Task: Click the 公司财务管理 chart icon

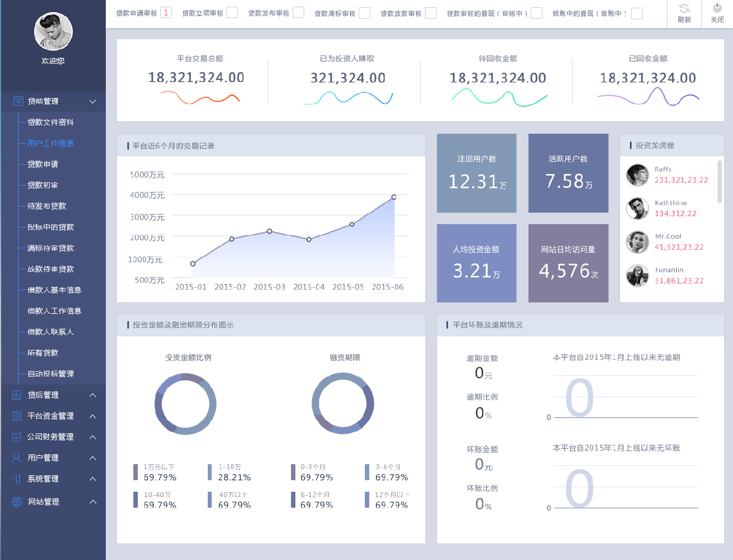Action: click(x=17, y=437)
